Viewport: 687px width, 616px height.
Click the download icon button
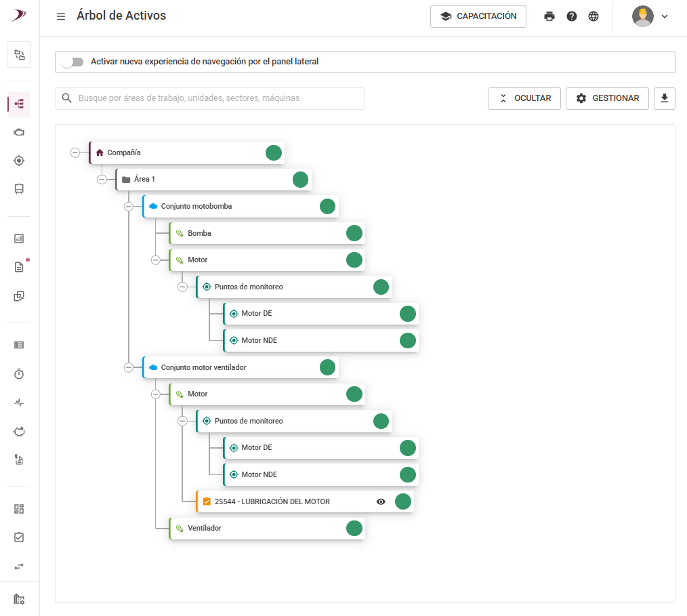[665, 98]
